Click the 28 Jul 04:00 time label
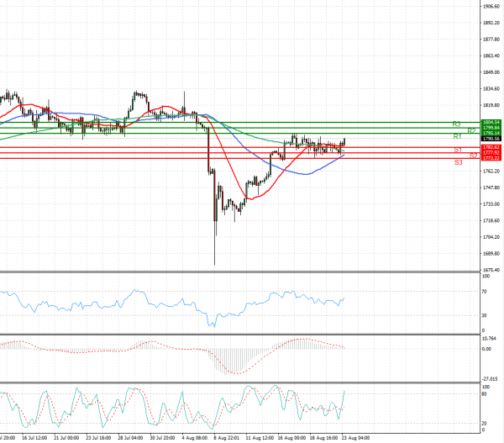 [x=130, y=438]
